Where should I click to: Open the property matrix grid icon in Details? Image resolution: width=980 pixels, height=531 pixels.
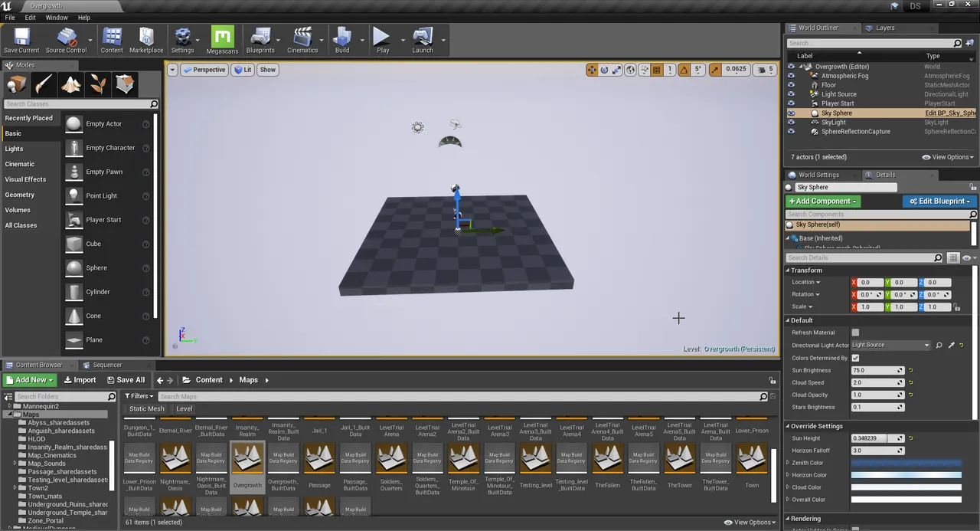tap(953, 258)
